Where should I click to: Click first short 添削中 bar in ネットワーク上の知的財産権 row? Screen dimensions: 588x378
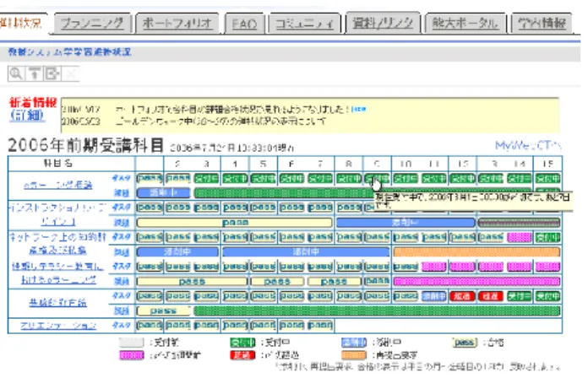pyautogui.click(x=177, y=251)
